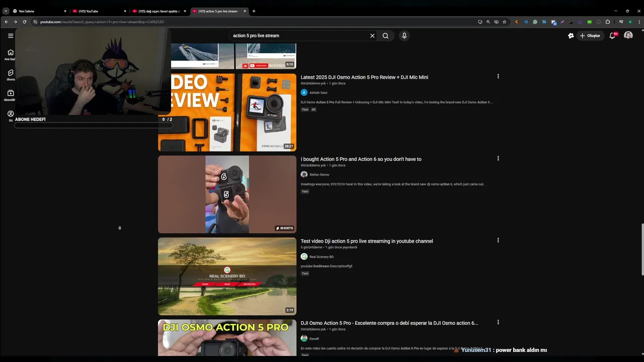Open the media control icon in toolbar
The image size is (644, 362).
click(x=621, y=22)
